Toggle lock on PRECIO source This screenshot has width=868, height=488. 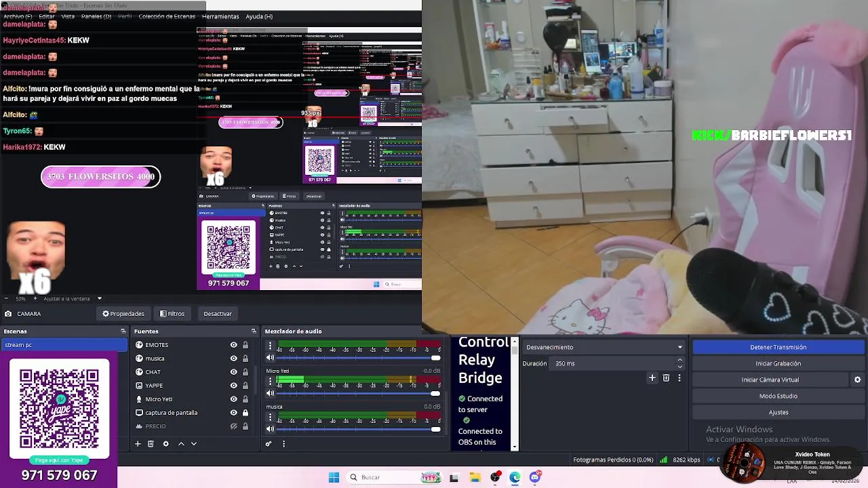click(x=245, y=426)
